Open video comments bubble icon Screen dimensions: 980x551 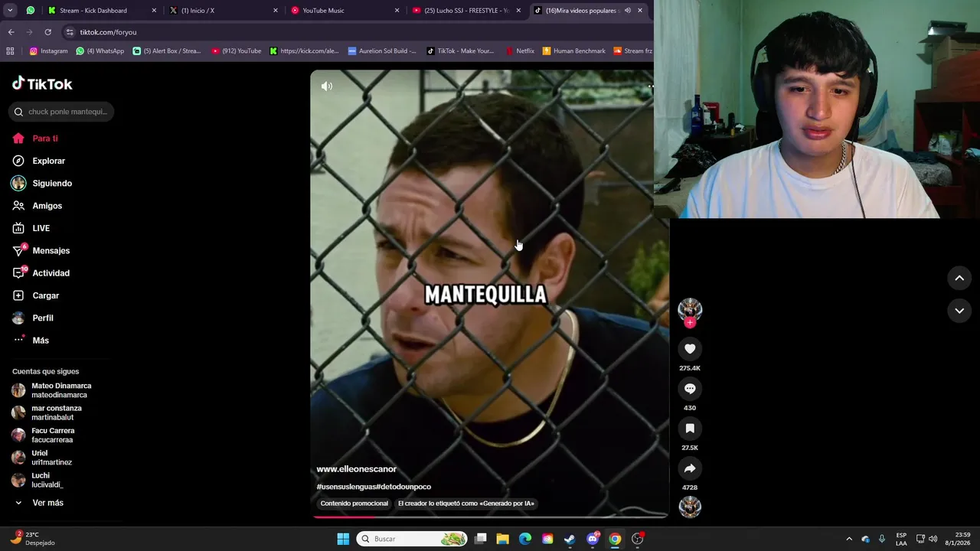click(690, 389)
